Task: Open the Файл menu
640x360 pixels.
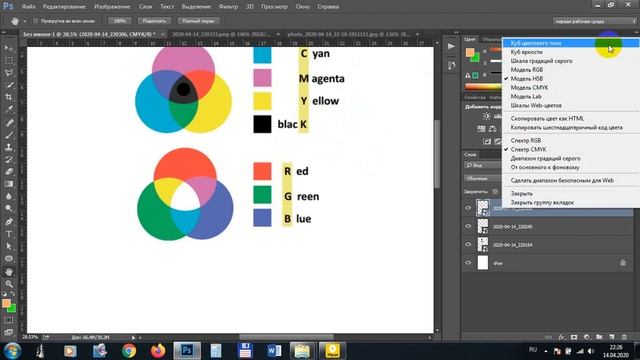Action: coord(28,7)
